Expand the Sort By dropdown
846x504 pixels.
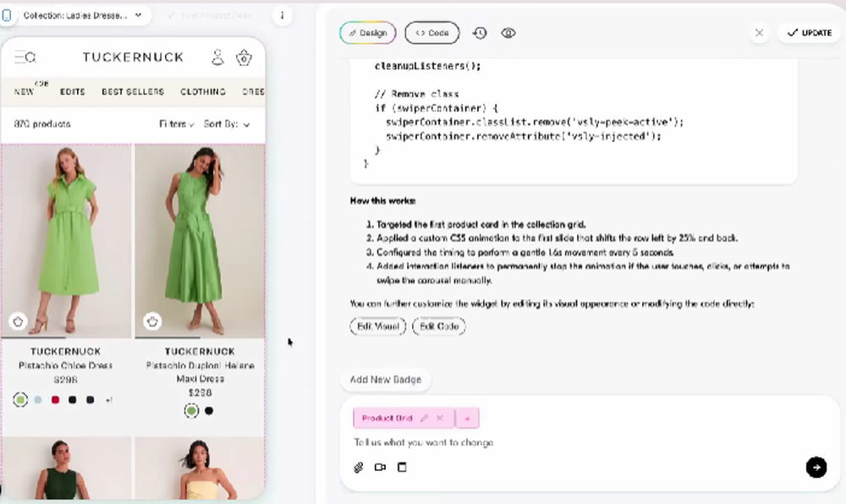coord(226,123)
